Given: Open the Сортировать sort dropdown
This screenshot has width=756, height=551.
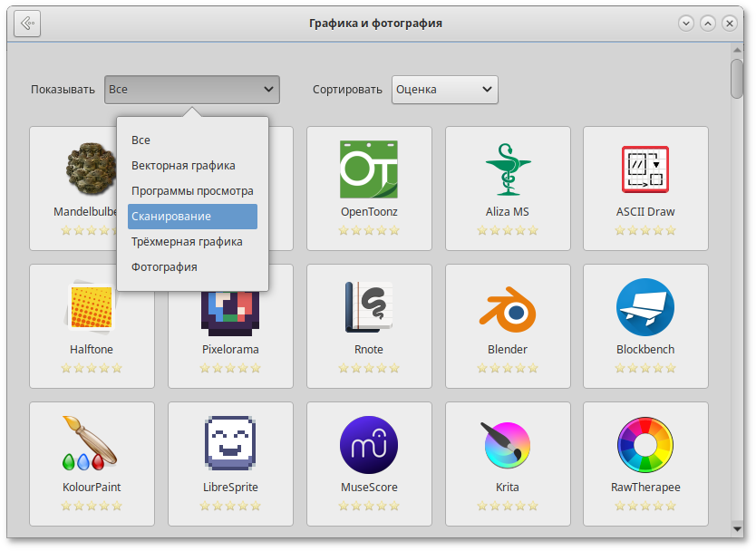Looking at the screenshot, I should pos(444,89).
